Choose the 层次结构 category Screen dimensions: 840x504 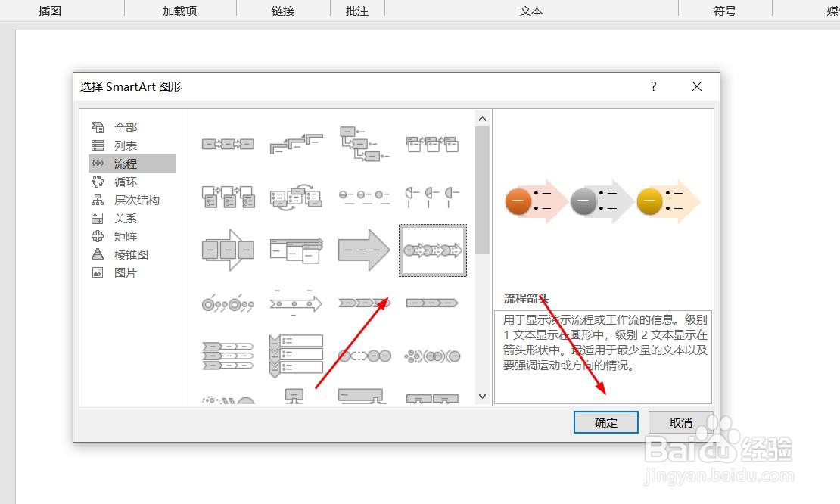132,201
